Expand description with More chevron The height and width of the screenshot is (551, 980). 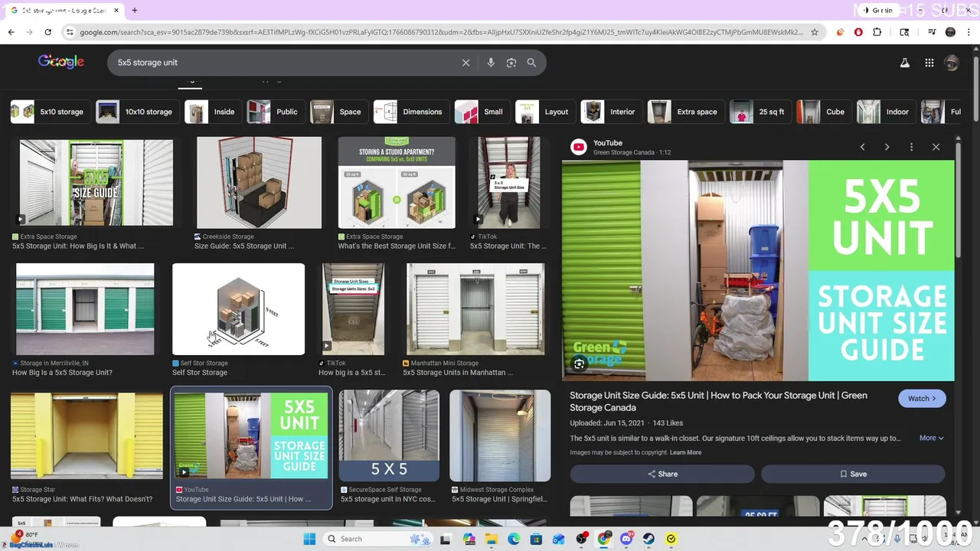[931, 438]
